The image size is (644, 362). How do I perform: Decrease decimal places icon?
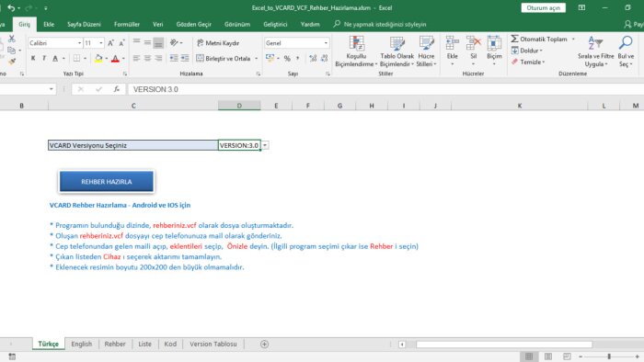click(324, 59)
